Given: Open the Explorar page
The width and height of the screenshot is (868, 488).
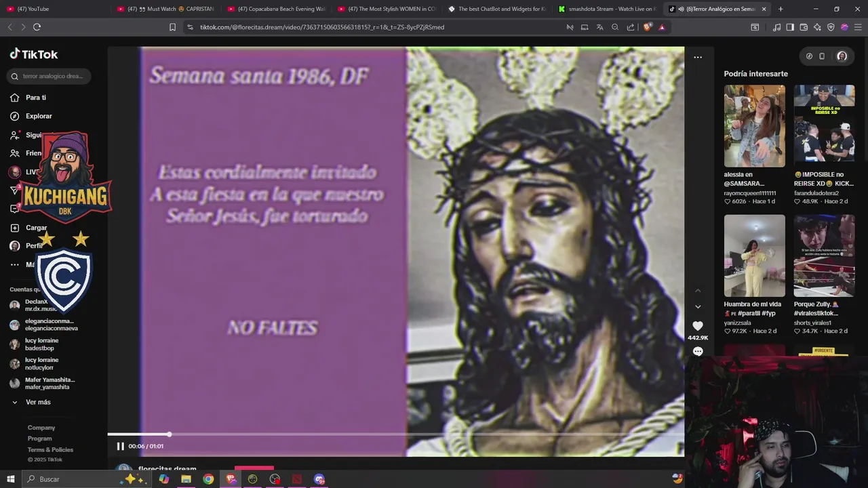Looking at the screenshot, I should click(31, 116).
